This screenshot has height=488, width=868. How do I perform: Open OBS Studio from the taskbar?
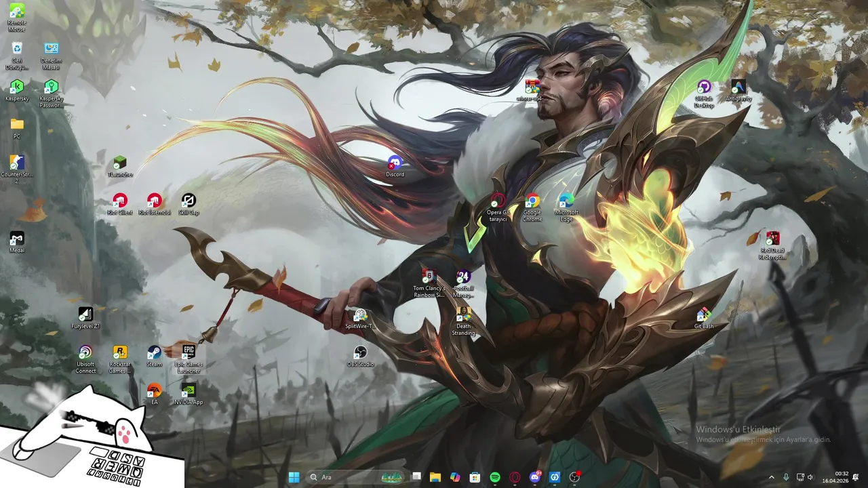click(575, 477)
